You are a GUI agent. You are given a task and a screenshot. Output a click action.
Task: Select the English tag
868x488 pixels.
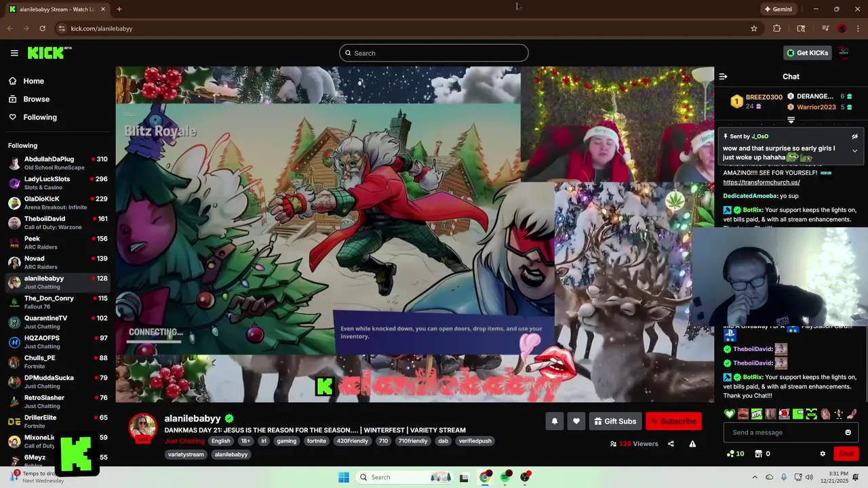[220, 441]
